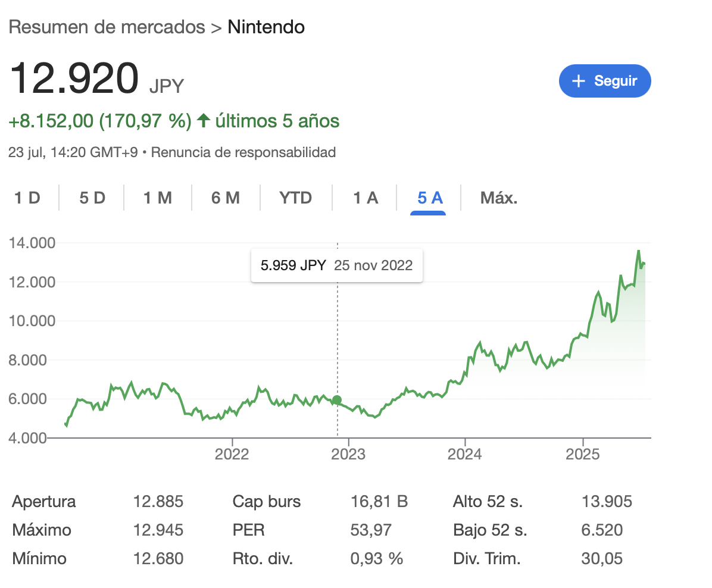Select the 1 A yearly tab
The height and width of the screenshot is (588, 712).
366,198
